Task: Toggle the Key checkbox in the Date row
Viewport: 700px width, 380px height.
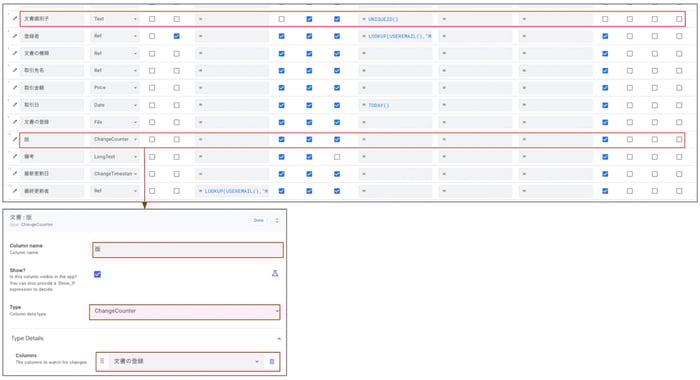Action: pos(152,105)
